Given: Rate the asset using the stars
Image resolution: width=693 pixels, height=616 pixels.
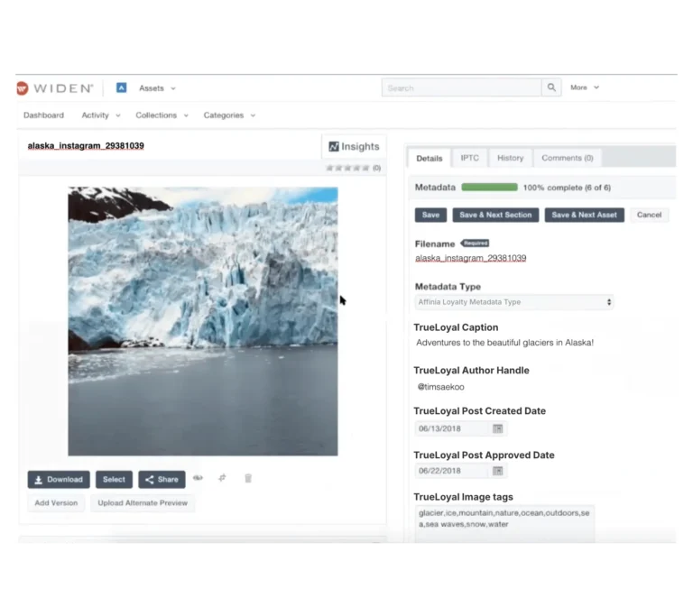Looking at the screenshot, I should (x=347, y=168).
